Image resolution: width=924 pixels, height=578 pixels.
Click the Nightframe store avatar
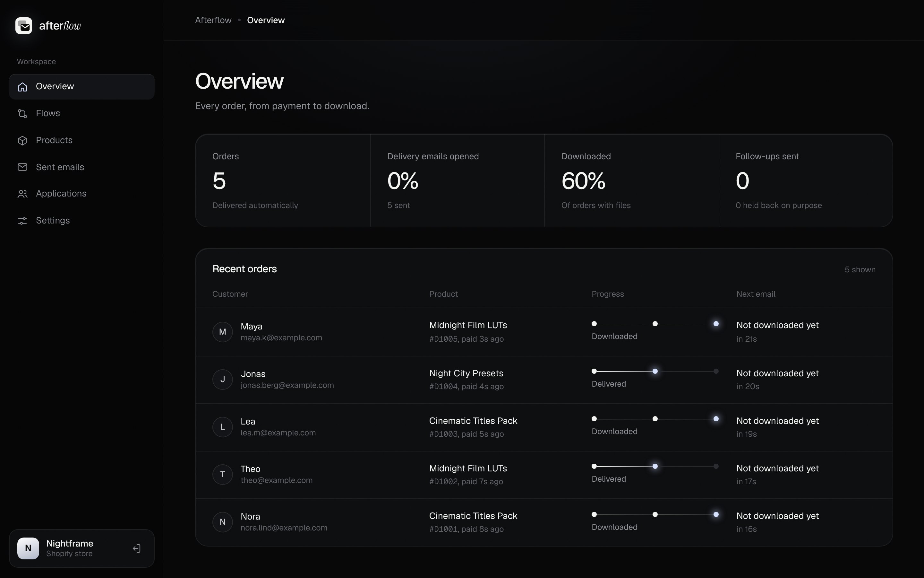coord(28,548)
